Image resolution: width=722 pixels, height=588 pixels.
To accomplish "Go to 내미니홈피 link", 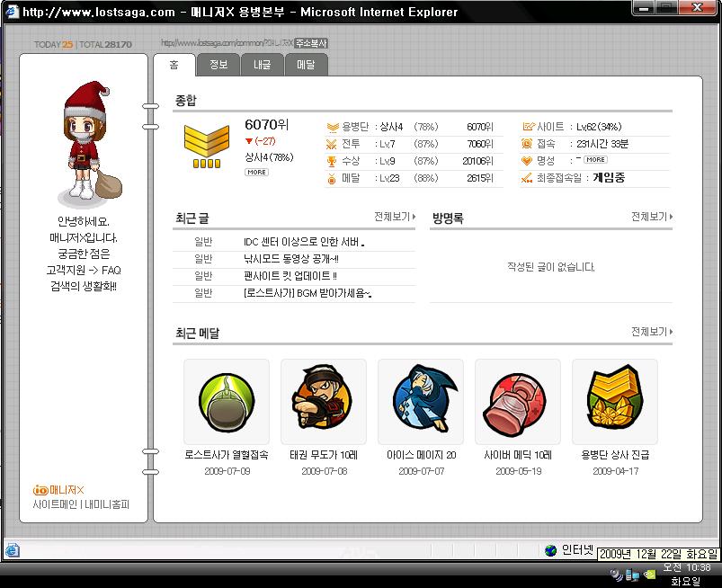I will (107, 504).
